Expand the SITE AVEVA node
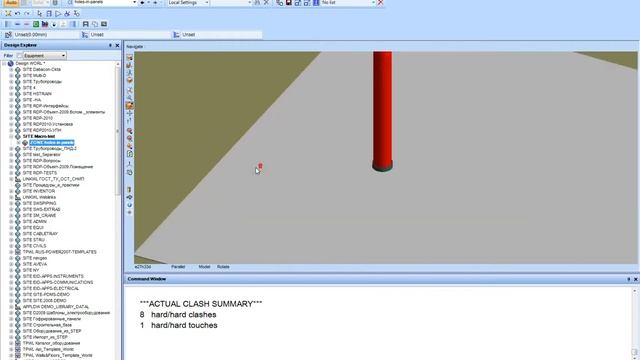This screenshot has width=640, height=360. tap(11, 264)
